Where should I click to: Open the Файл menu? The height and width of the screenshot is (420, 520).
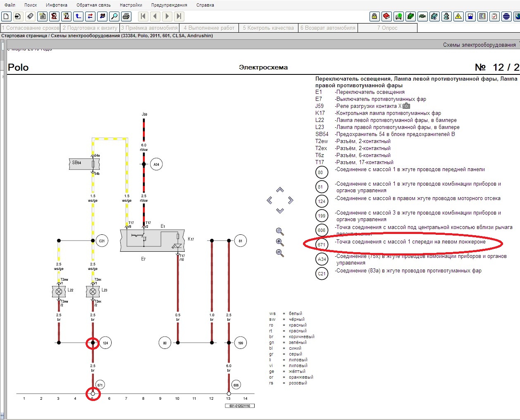pos(10,5)
